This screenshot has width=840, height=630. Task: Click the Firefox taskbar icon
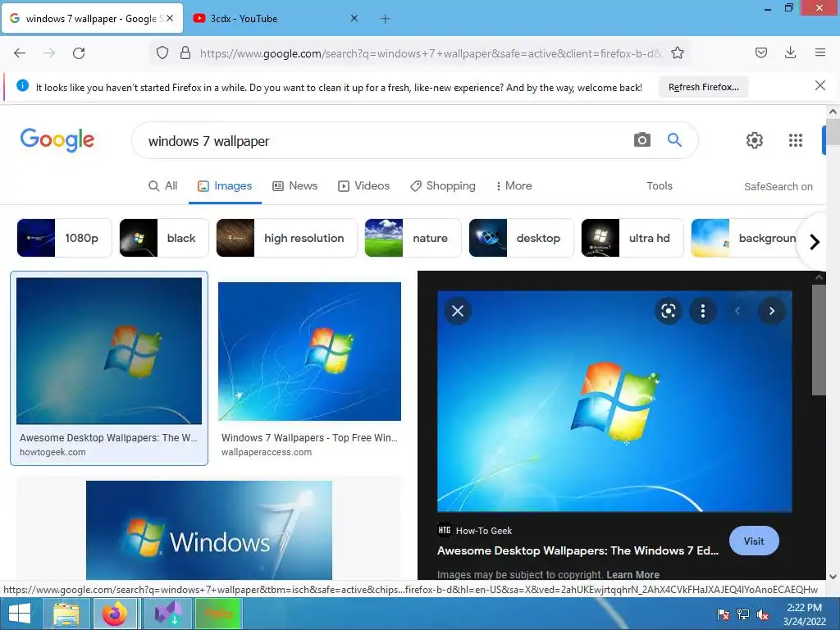tap(115, 614)
